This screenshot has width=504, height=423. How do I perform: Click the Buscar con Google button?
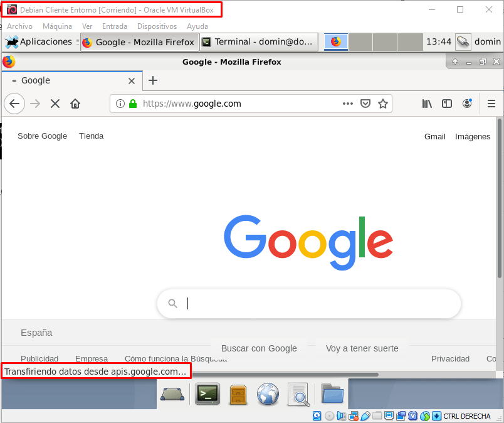pos(259,348)
